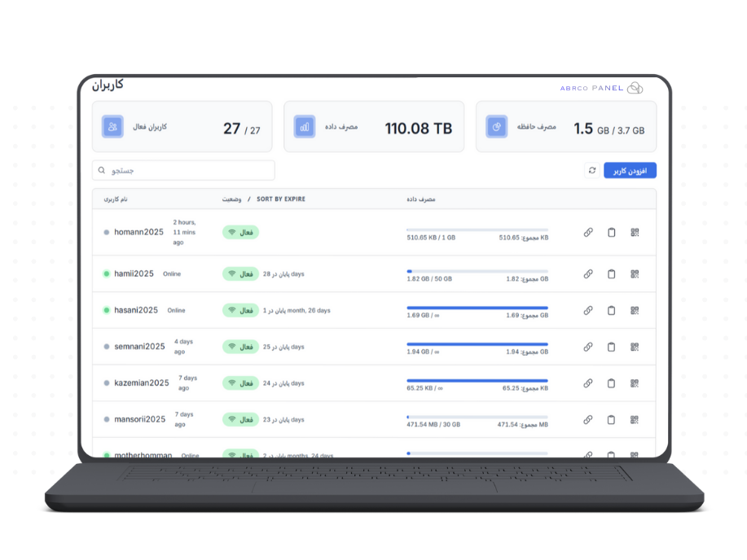
Task: Copy link icon for semnani2025
Action: click(x=588, y=347)
